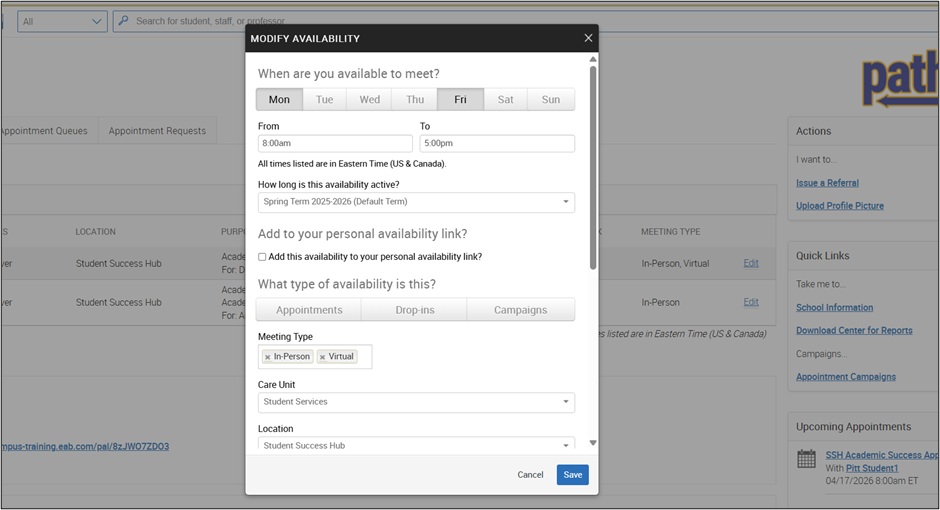This screenshot has height=510, width=940.
Task: Toggle Saturday availability
Action: point(505,99)
